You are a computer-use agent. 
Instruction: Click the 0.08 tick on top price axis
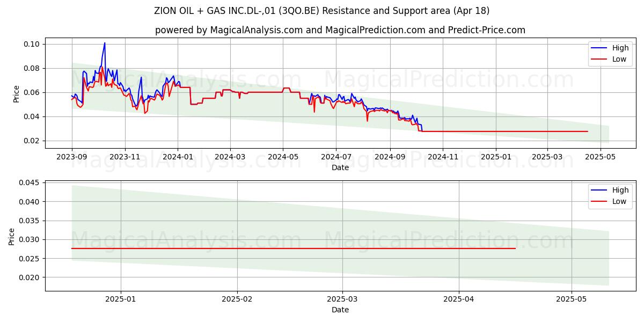[32, 68]
